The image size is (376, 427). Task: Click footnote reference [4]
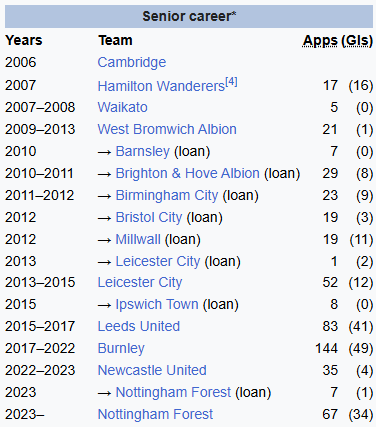(x=232, y=82)
